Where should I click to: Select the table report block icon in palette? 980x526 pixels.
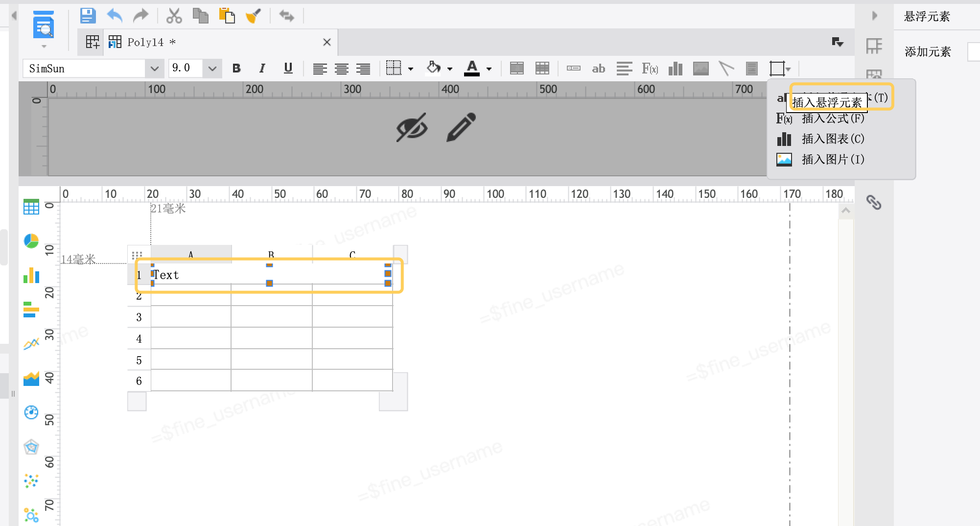(31, 207)
